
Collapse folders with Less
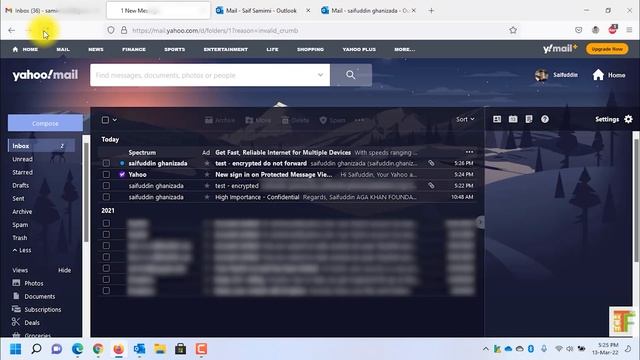point(22,250)
